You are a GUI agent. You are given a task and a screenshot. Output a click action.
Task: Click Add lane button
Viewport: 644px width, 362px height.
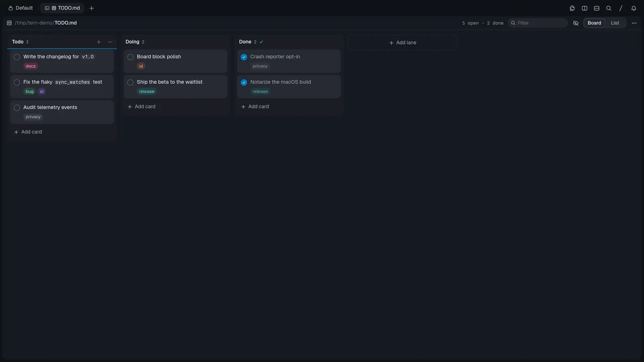point(402,43)
